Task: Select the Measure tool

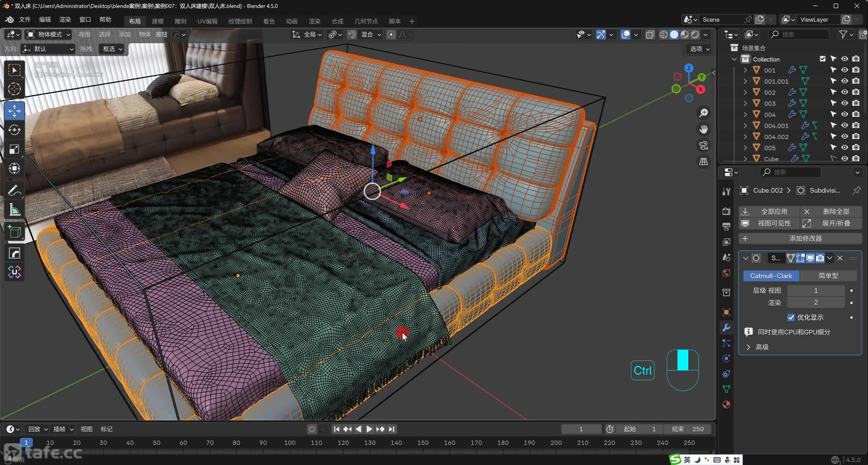Action: coord(14,210)
